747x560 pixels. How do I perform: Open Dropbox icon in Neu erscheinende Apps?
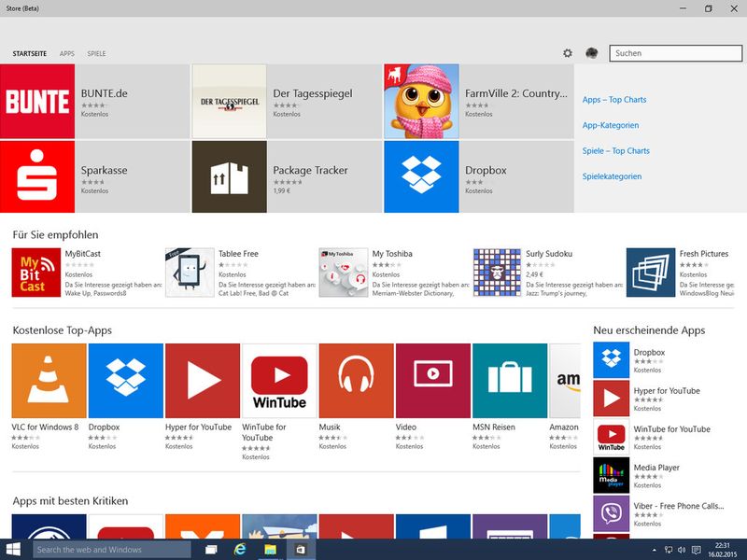click(x=612, y=360)
